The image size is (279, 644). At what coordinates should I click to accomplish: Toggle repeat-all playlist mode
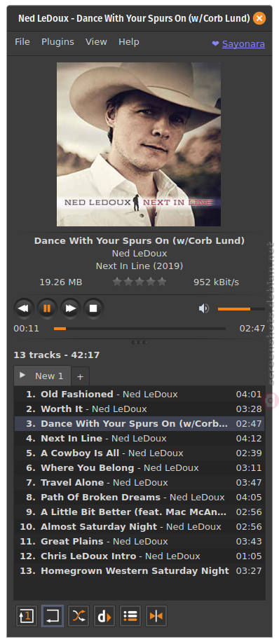[x=53, y=616]
